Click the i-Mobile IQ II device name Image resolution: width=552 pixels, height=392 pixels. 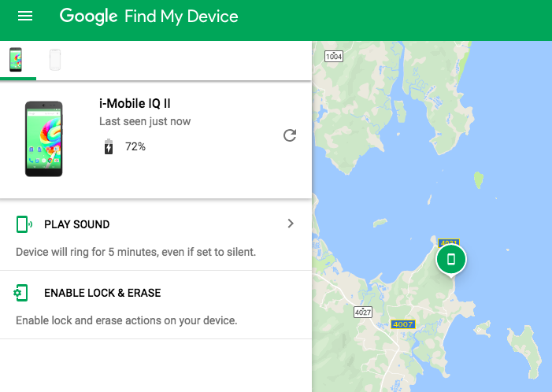click(136, 105)
